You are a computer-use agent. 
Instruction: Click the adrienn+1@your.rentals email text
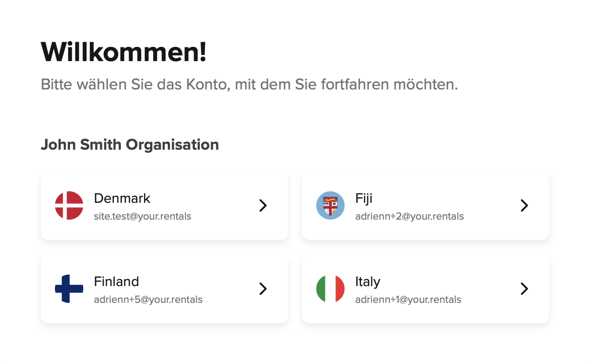coord(408,300)
